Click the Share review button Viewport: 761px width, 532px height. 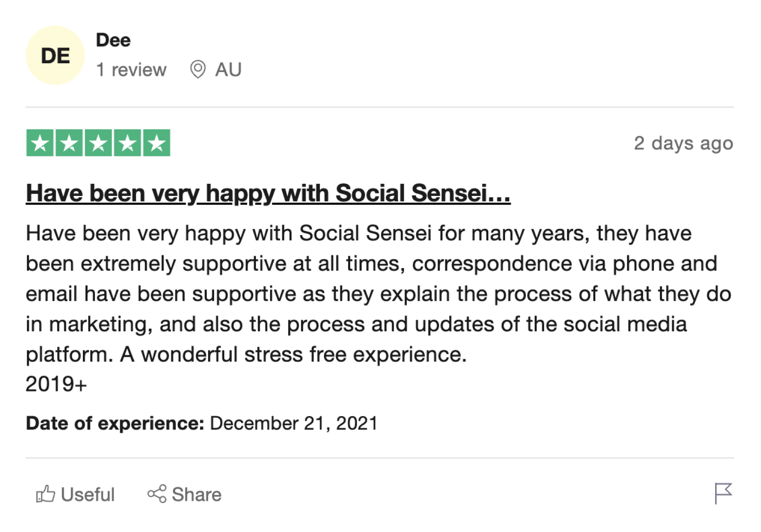(x=184, y=494)
